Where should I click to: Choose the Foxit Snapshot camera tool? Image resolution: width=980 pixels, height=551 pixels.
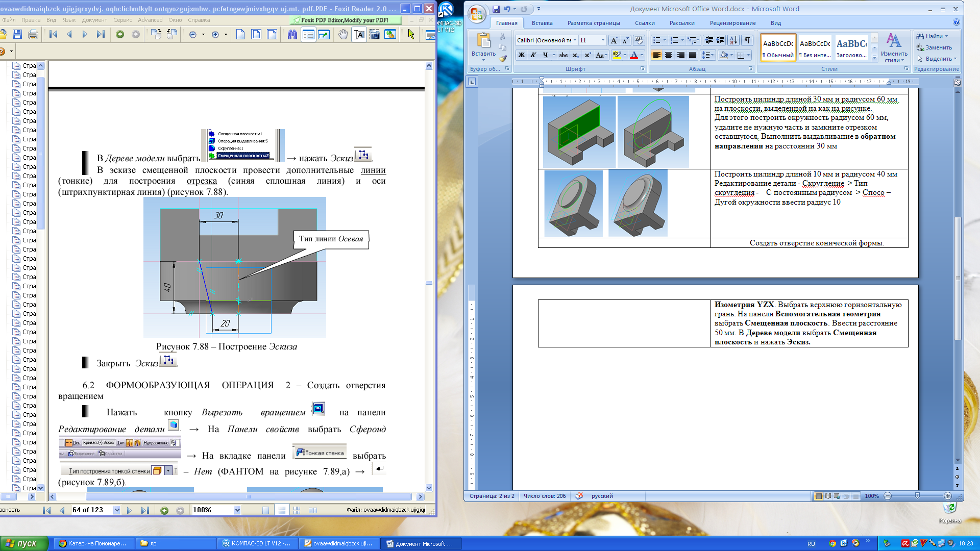tap(375, 34)
